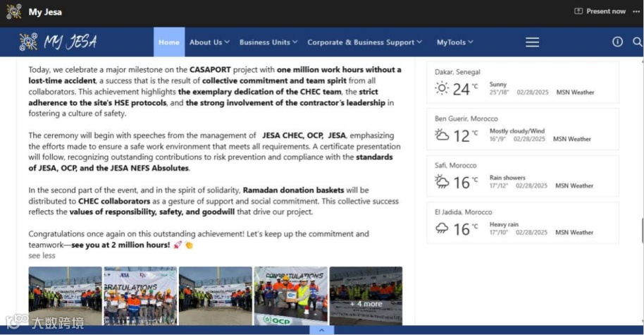This screenshot has width=644, height=335.
Task: Open search with magnifier icon
Action: click(638, 42)
